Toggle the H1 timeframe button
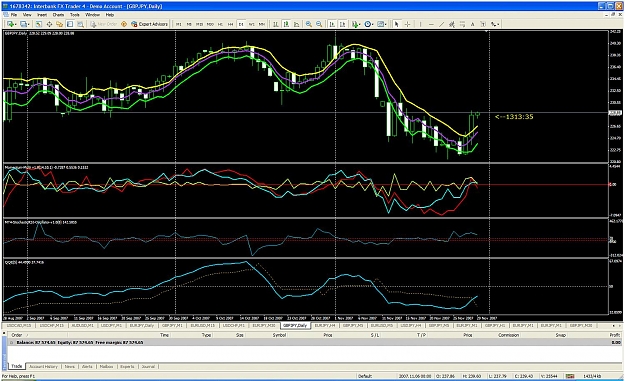The image size is (625, 381). point(220,24)
